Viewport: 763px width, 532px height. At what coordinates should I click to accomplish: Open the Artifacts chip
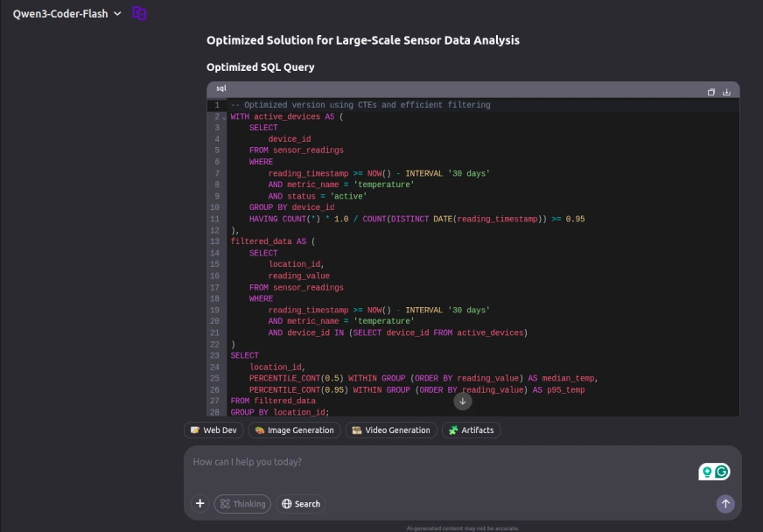pyautogui.click(x=471, y=430)
